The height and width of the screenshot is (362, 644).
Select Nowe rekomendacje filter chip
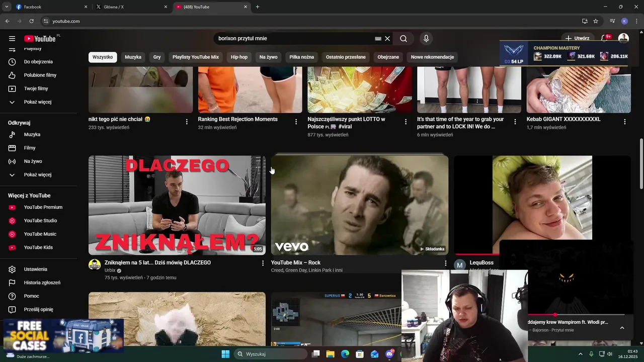pos(432,57)
